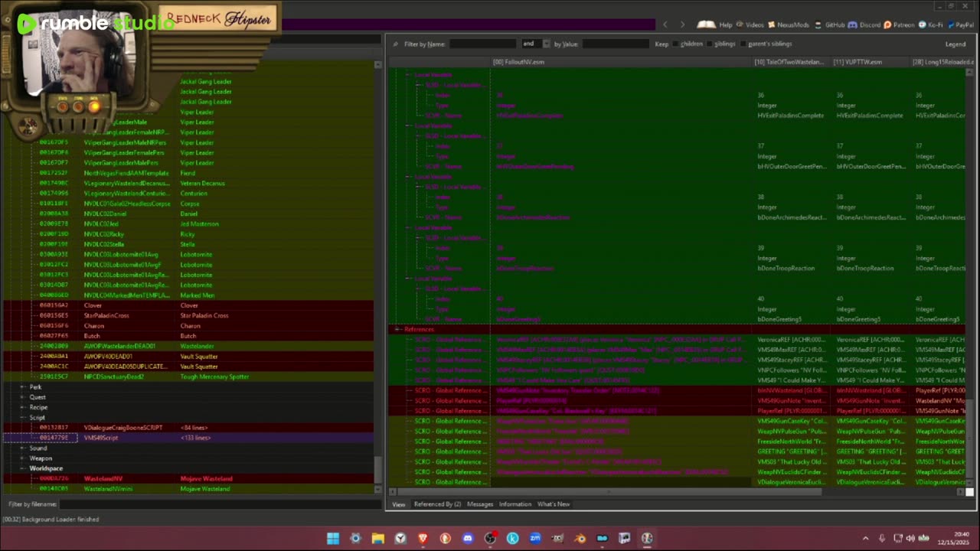This screenshot has height=551, width=980.
Task: Collapse the References section in view panel
Action: click(397, 329)
